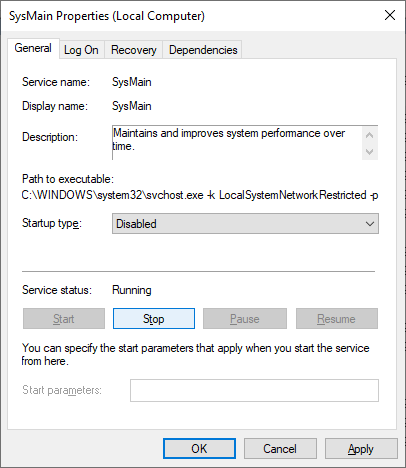Click the Resume service button
The height and width of the screenshot is (468, 406).
(337, 319)
